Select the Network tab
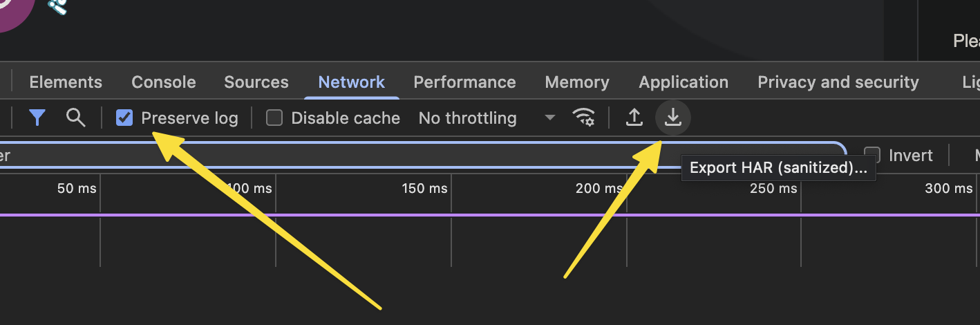 pyautogui.click(x=351, y=82)
